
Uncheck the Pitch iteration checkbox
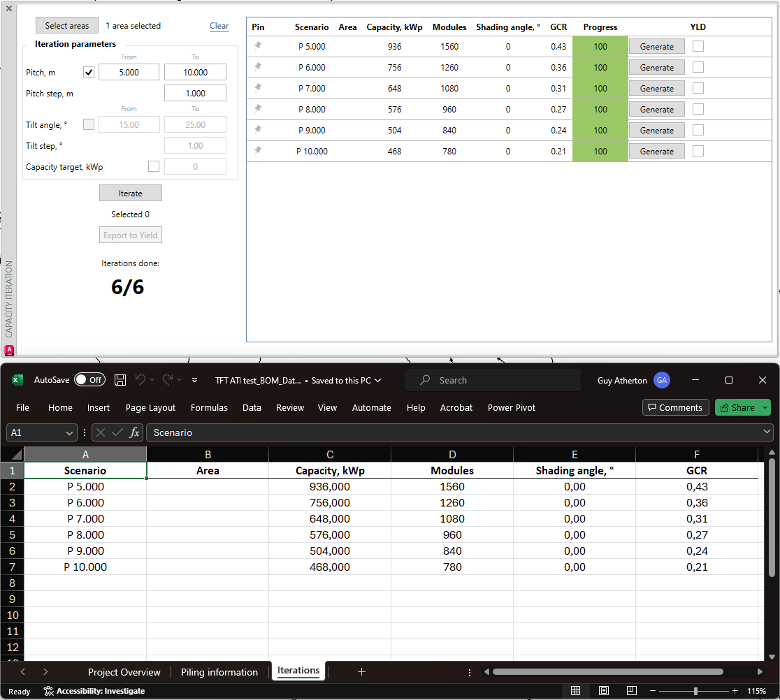pyautogui.click(x=89, y=72)
